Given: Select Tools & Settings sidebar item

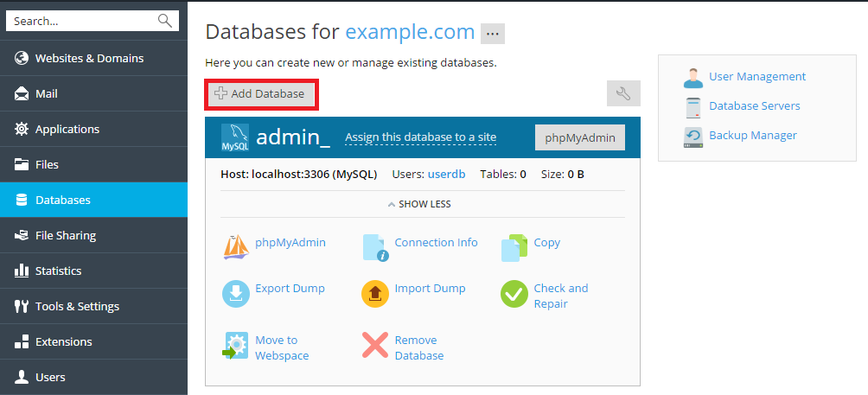Looking at the screenshot, I should [x=77, y=306].
